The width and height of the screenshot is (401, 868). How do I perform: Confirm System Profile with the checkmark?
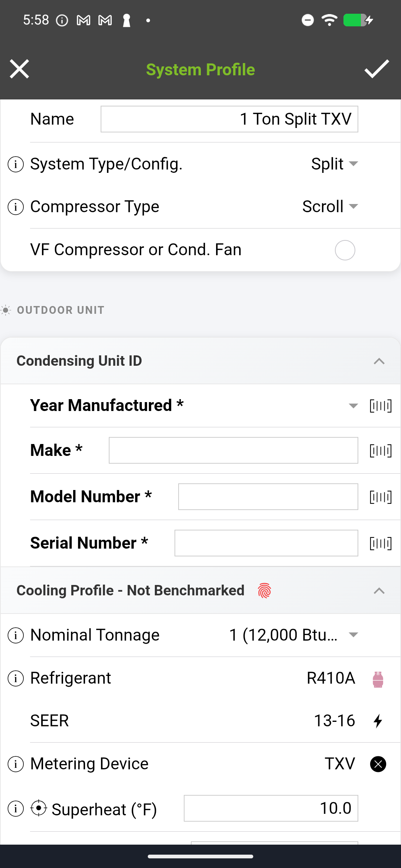[x=376, y=69]
